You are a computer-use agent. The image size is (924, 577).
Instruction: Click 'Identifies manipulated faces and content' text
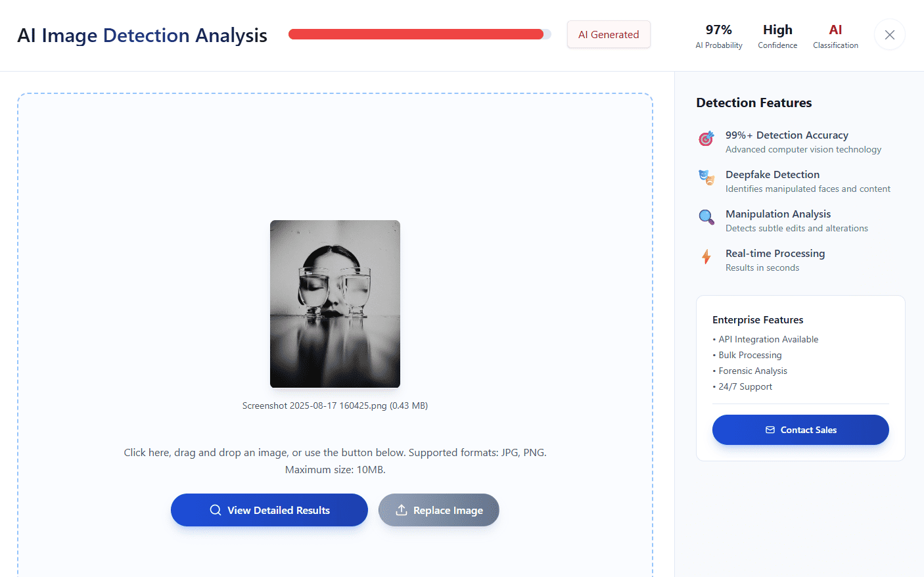808,189
